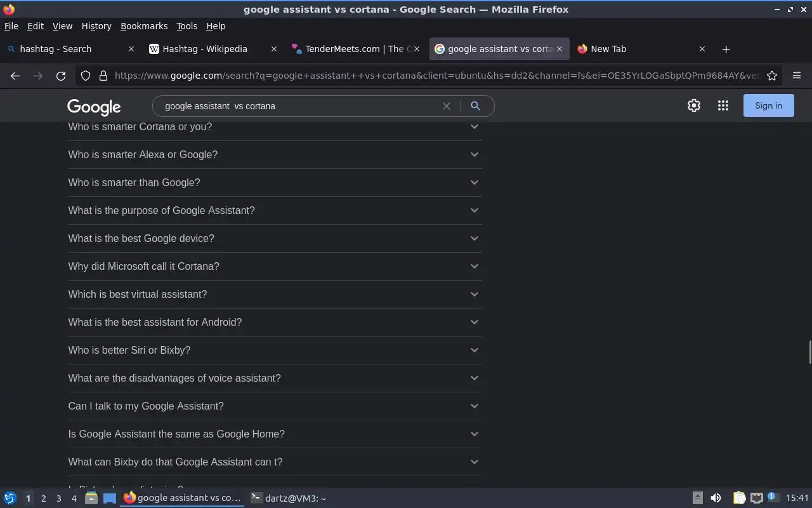Viewport: 812px width, 508px height.
Task: Expand "Who is smarter than Google?" chevron
Action: point(474,182)
